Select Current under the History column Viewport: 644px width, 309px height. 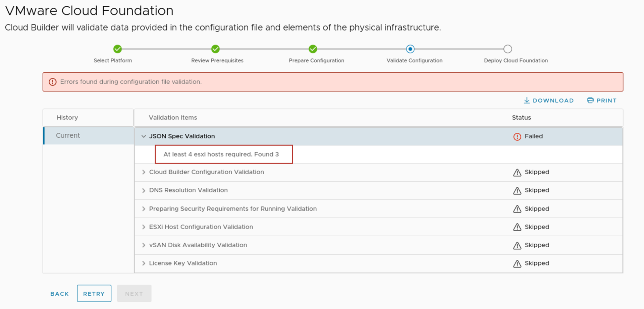pos(68,135)
